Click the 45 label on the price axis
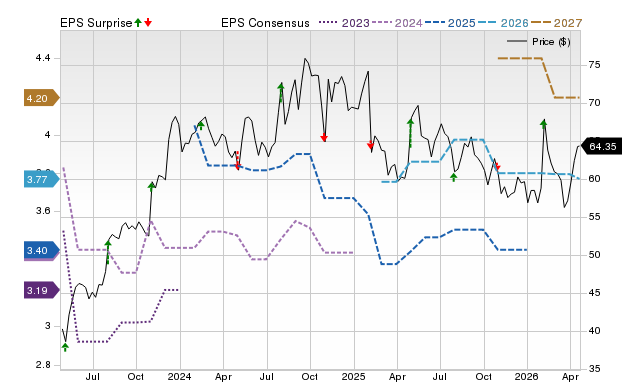640x382 pixels. click(594, 293)
